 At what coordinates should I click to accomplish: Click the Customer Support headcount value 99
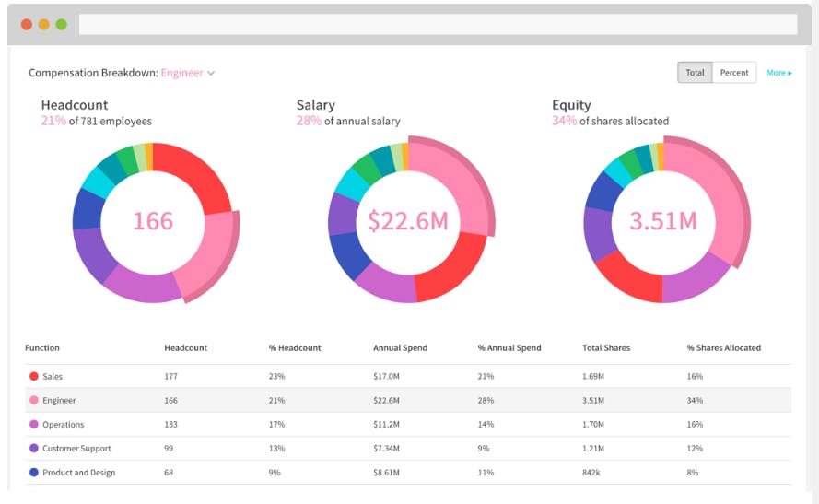[x=169, y=448]
